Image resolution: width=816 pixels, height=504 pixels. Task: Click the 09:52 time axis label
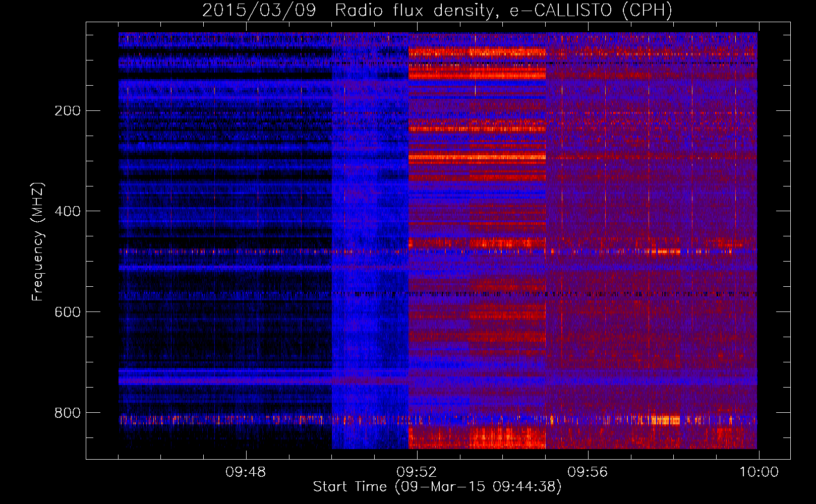[x=417, y=472]
